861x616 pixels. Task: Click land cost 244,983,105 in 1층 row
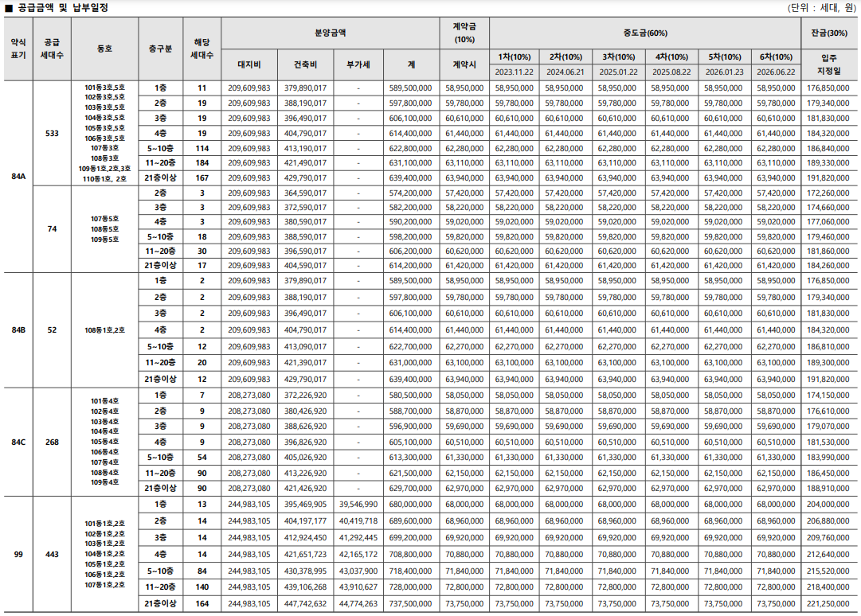click(249, 504)
